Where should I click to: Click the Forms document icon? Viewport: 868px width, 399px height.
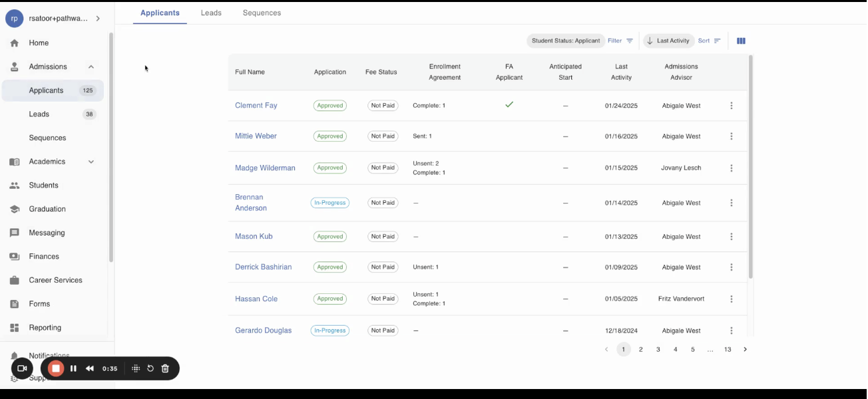(15, 304)
